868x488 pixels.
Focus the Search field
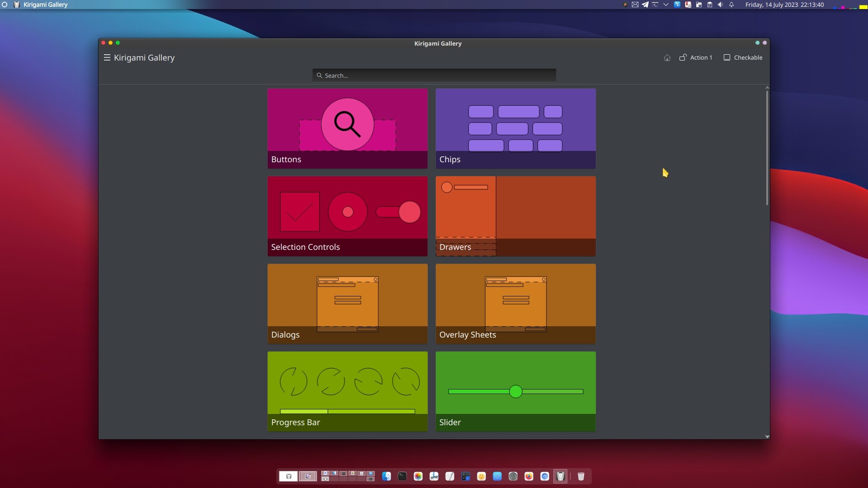pyautogui.click(x=434, y=75)
